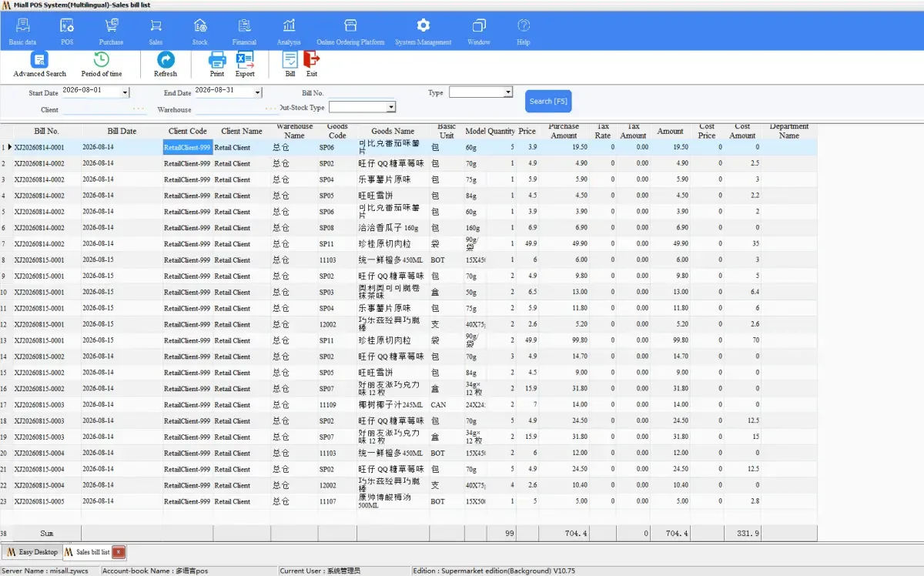
Task: Click the Server Name status bar entry
Action: 45,571
